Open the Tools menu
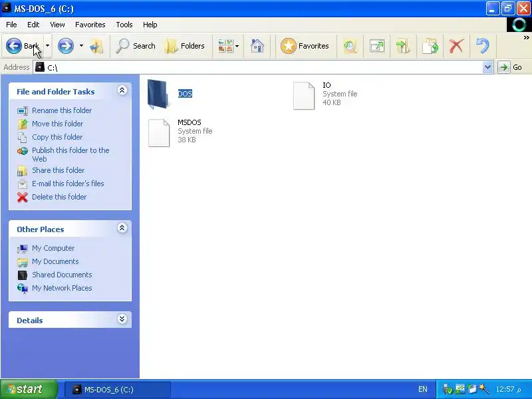The height and width of the screenshot is (399, 532). tap(124, 25)
